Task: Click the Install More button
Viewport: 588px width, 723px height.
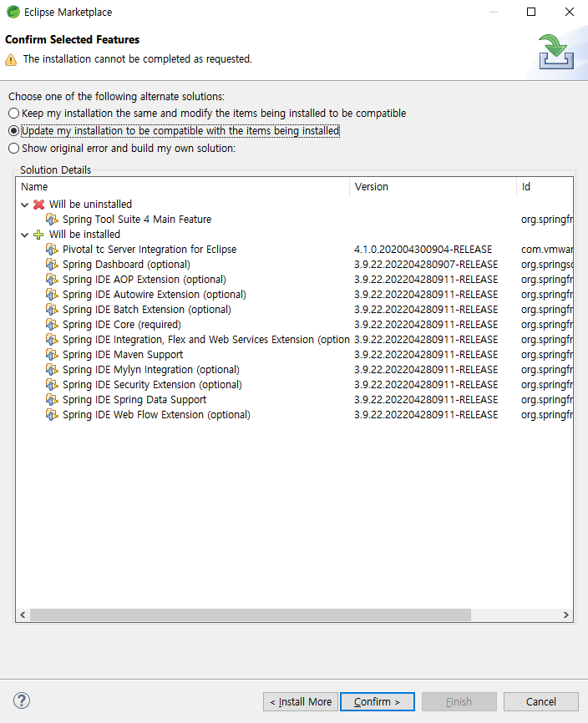Action: [301, 701]
